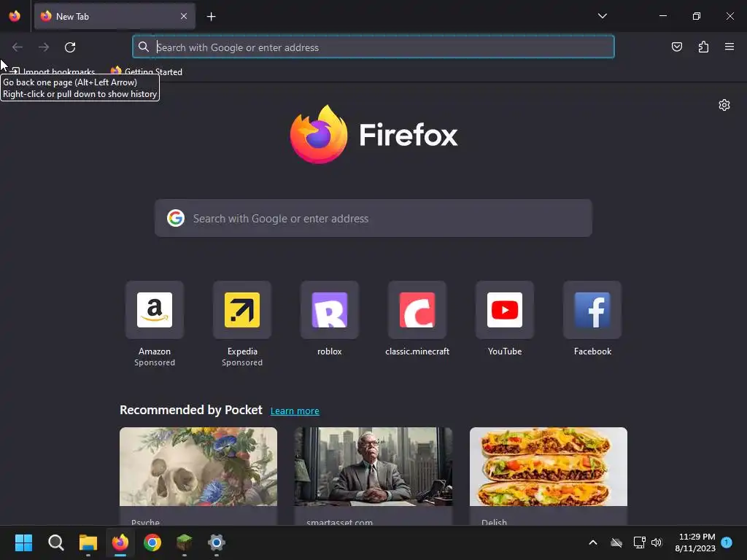747x560 pixels.
Task: Click the "Recommended by Pocket" heading
Action: 191,410
